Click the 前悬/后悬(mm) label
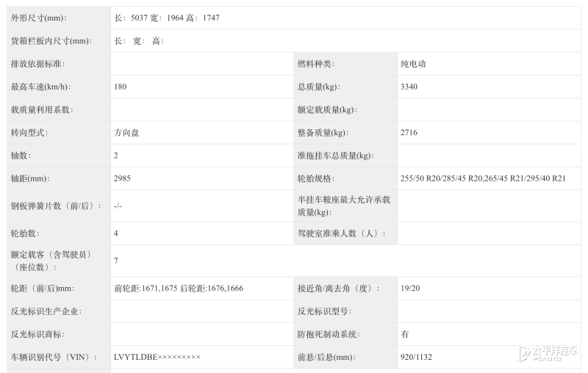Viewport: 588px width, 373px height. [326, 358]
